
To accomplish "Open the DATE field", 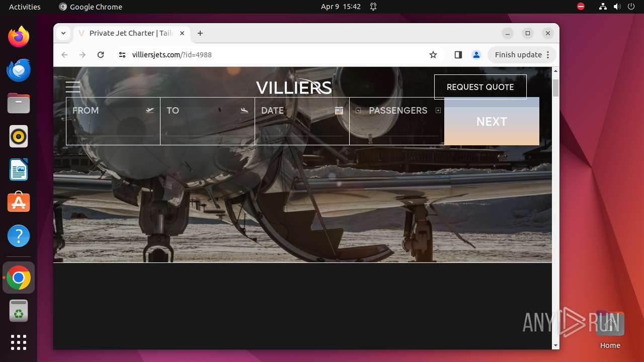I will pos(302,121).
